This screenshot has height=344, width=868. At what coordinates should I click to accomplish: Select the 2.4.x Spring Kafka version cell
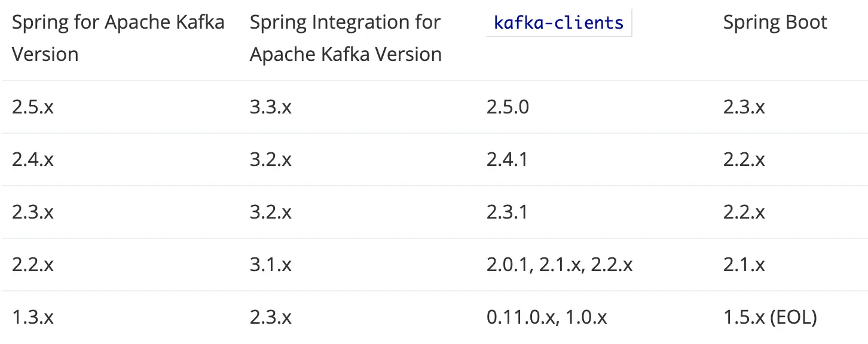pos(33,160)
